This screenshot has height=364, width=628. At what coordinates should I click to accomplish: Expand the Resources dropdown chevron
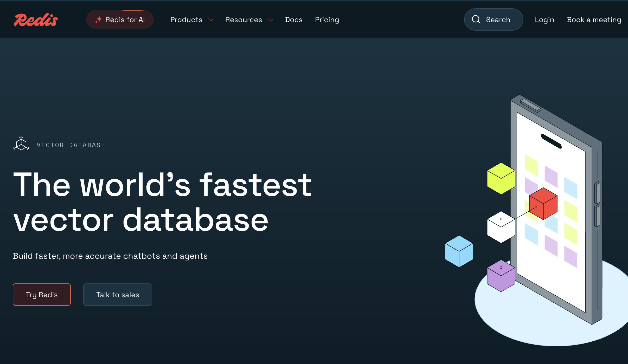pyautogui.click(x=271, y=20)
